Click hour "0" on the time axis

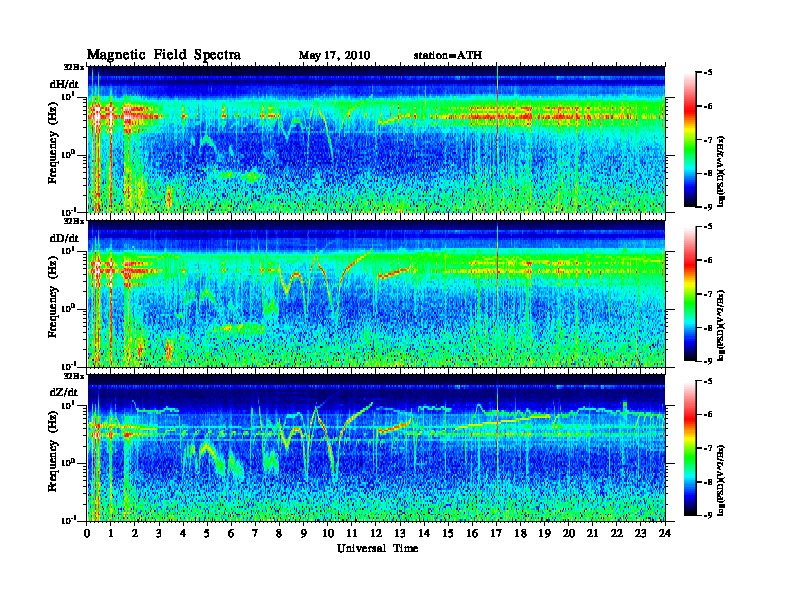click(x=87, y=534)
